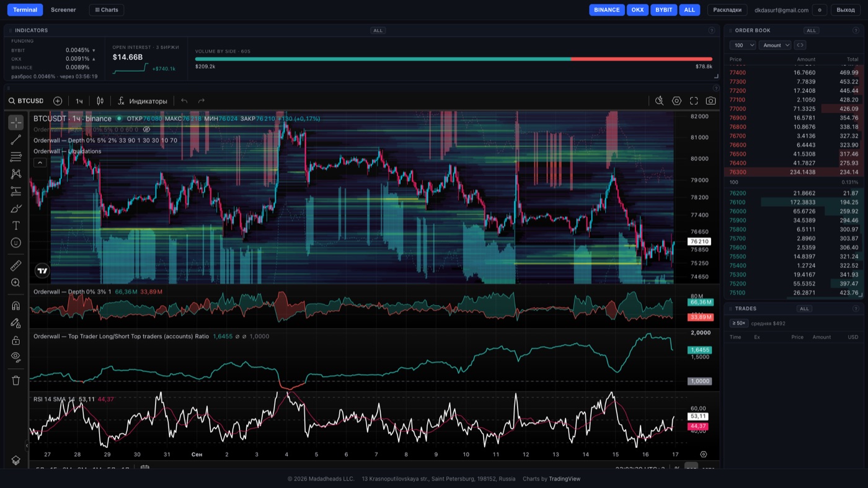Select the text annotation tool
Viewport: 868px width, 488px height.
(x=16, y=226)
